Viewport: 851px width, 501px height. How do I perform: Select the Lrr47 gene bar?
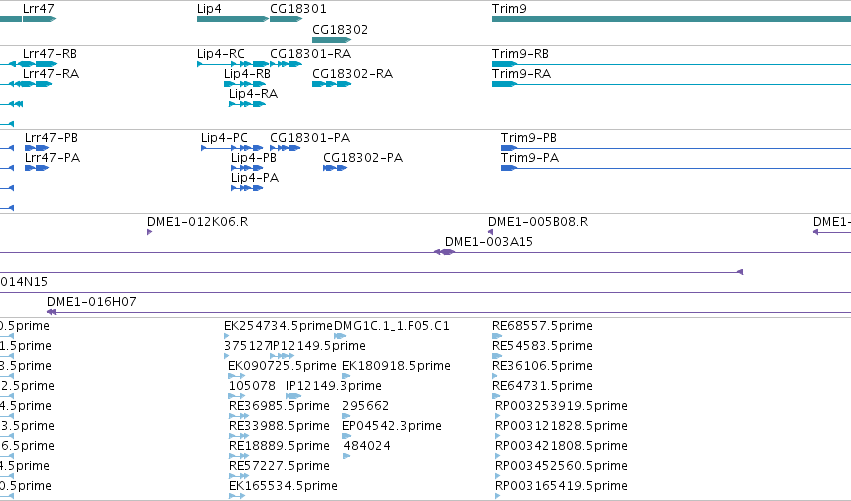point(40,19)
